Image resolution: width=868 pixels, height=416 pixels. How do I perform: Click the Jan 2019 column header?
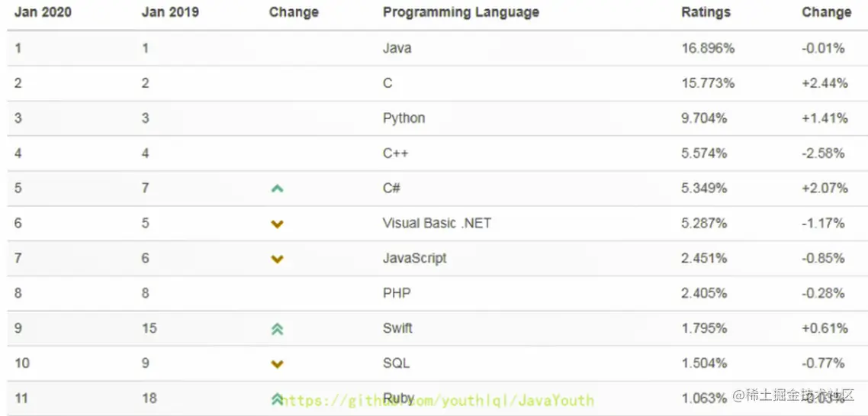pos(170,12)
